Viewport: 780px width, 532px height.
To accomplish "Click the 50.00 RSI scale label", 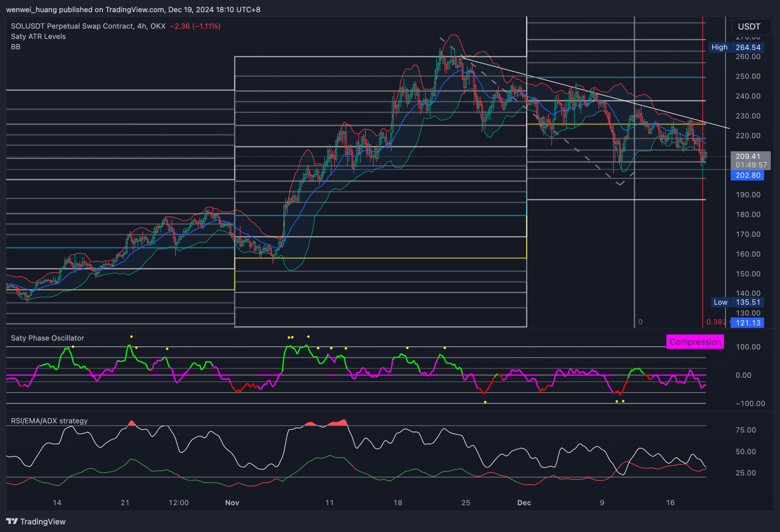I will pyautogui.click(x=746, y=452).
